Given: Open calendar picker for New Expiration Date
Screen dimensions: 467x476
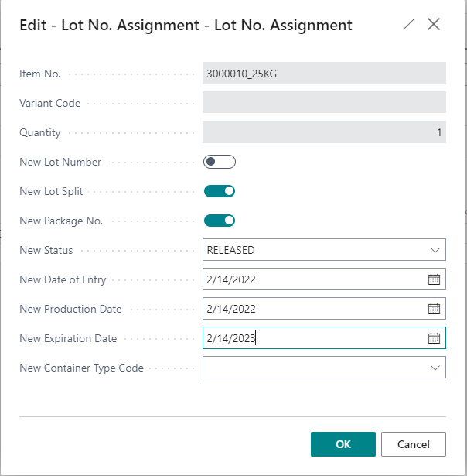Looking at the screenshot, I should (x=434, y=338).
